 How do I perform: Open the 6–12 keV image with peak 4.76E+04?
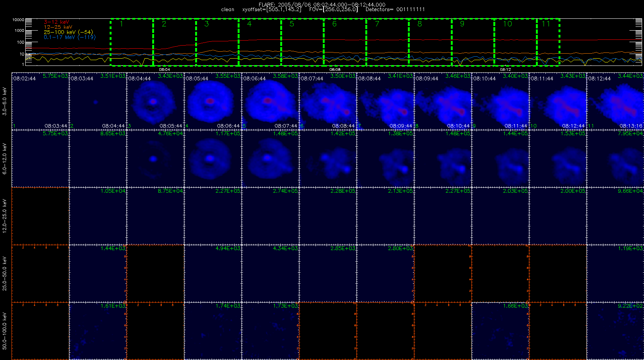click(x=155, y=159)
